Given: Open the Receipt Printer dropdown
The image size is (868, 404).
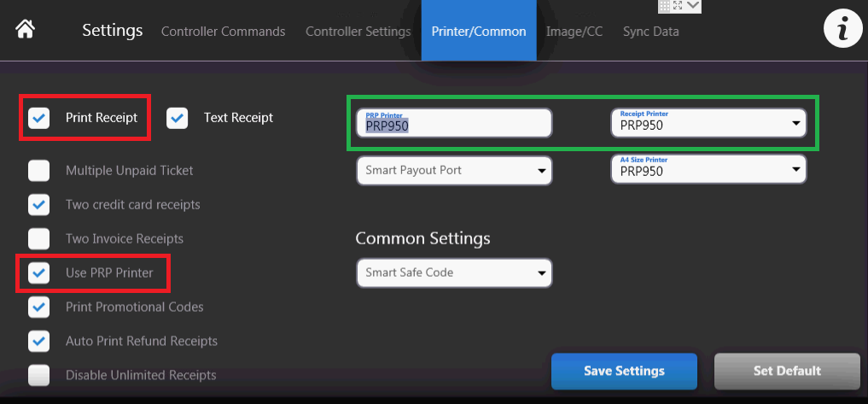Looking at the screenshot, I should point(708,124).
